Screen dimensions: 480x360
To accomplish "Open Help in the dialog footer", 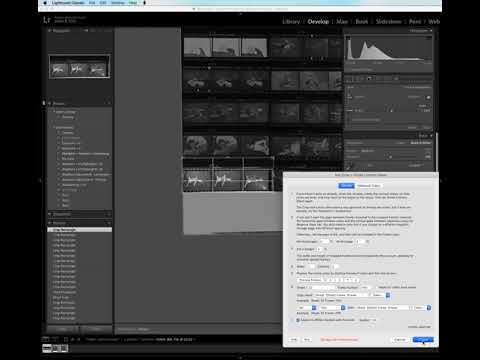I will click(293, 340).
